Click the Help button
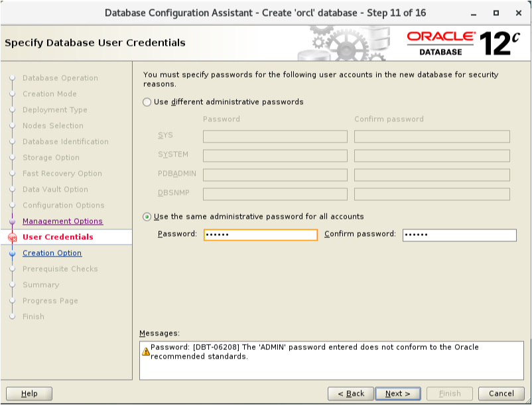This screenshot has height=405, width=532. 29,394
